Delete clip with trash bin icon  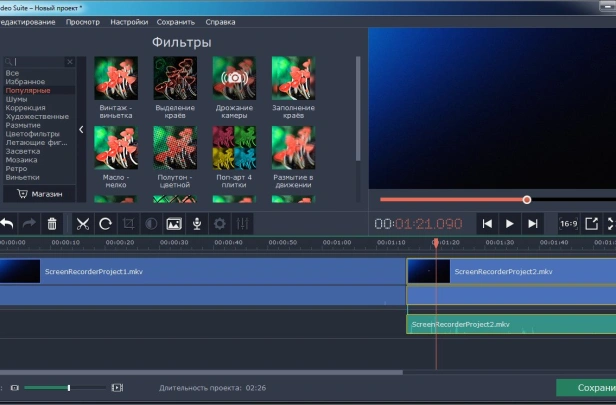[52, 224]
